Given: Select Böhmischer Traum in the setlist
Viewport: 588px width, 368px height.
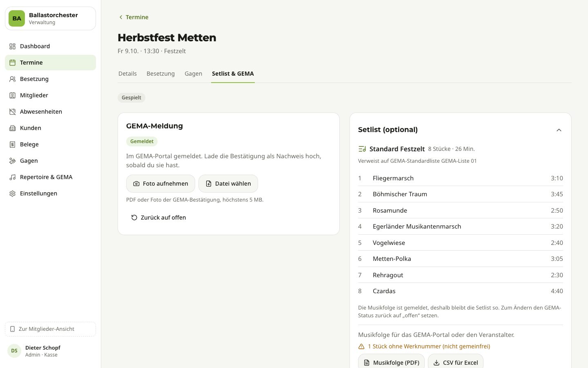Looking at the screenshot, I should [461, 194].
